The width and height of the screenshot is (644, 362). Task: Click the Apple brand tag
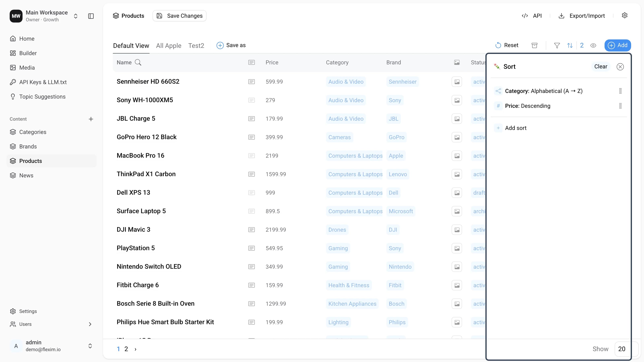(396, 156)
